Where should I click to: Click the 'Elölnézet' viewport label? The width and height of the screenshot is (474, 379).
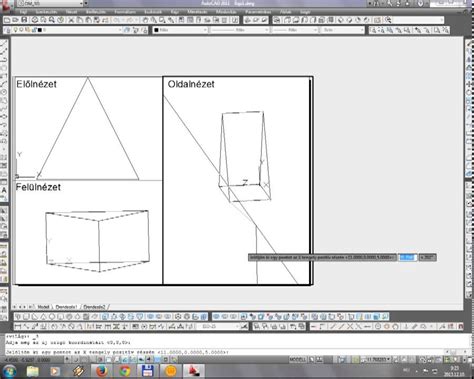click(x=36, y=84)
